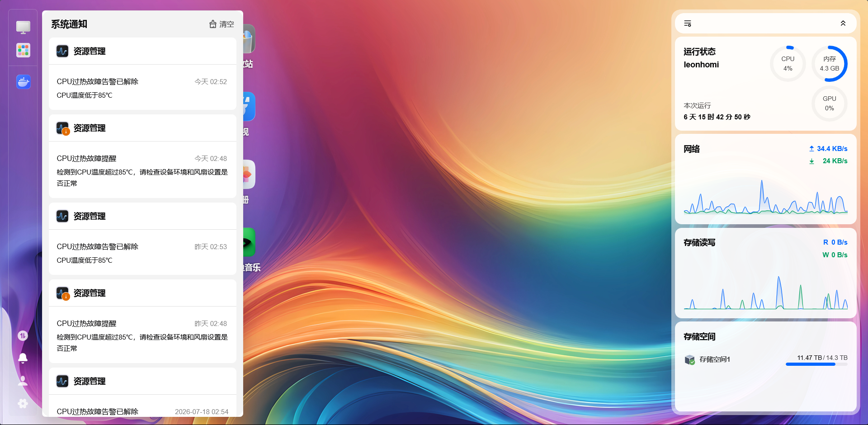This screenshot has width=868, height=425.
Task: Click the storage space usage progress bar
Action: (816, 364)
